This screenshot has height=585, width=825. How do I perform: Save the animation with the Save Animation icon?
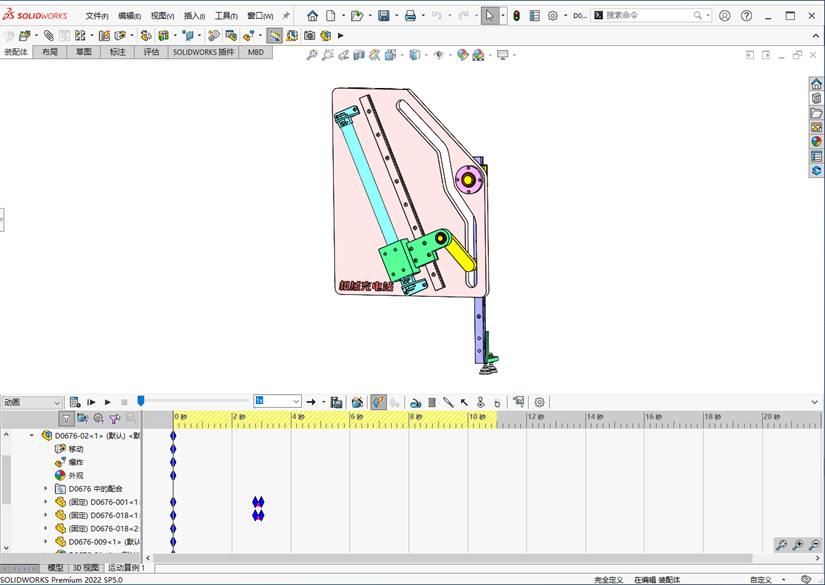tap(336, 402)
